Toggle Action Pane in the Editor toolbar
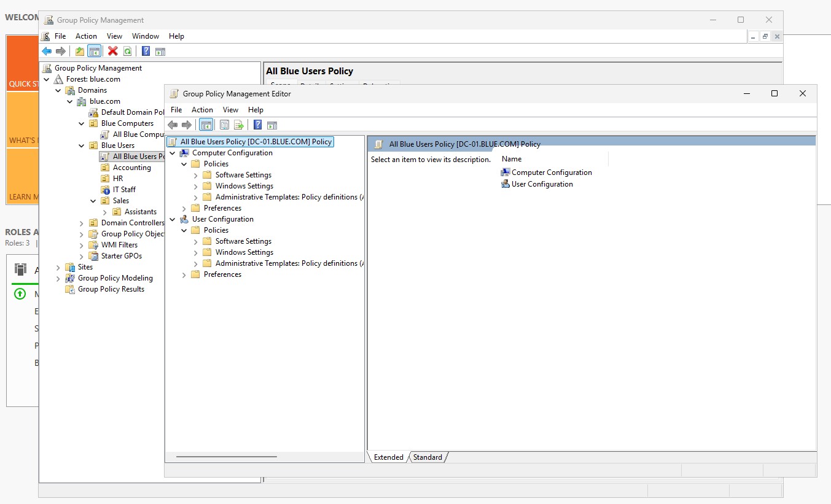 coord(272,125)
